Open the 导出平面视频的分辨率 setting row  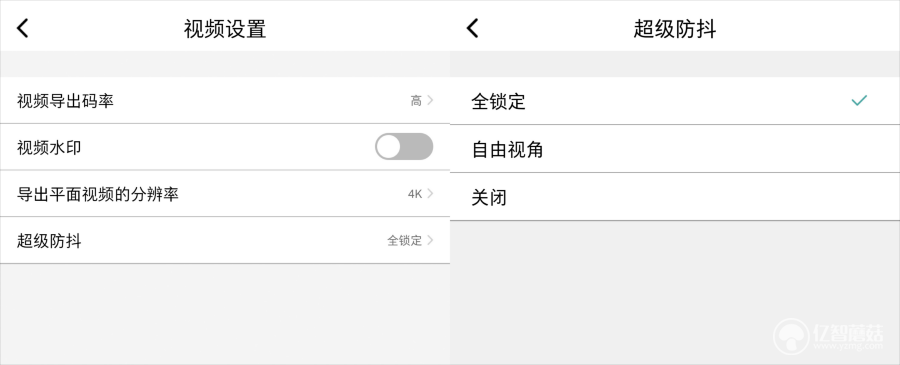pos(225,194)
